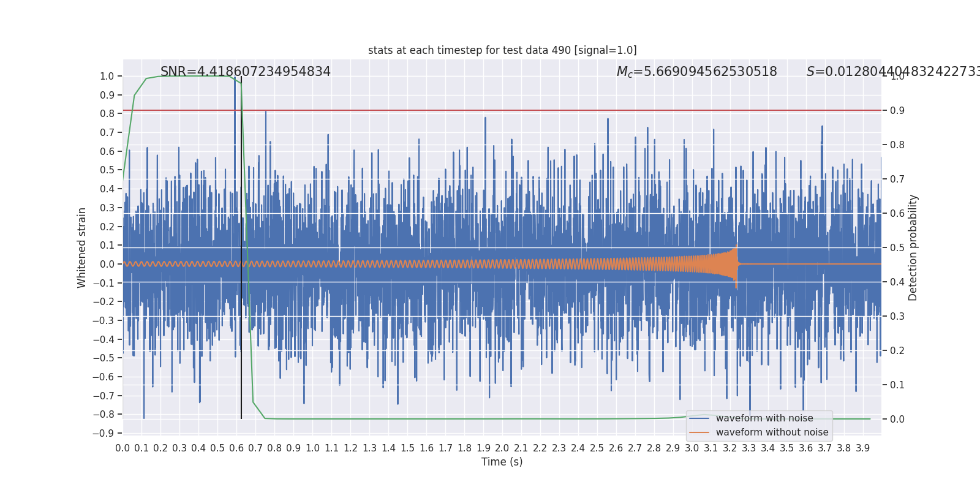Click the 3.9 tick label on time axis
The image size is (980, 490).
[x=862, y=448]
